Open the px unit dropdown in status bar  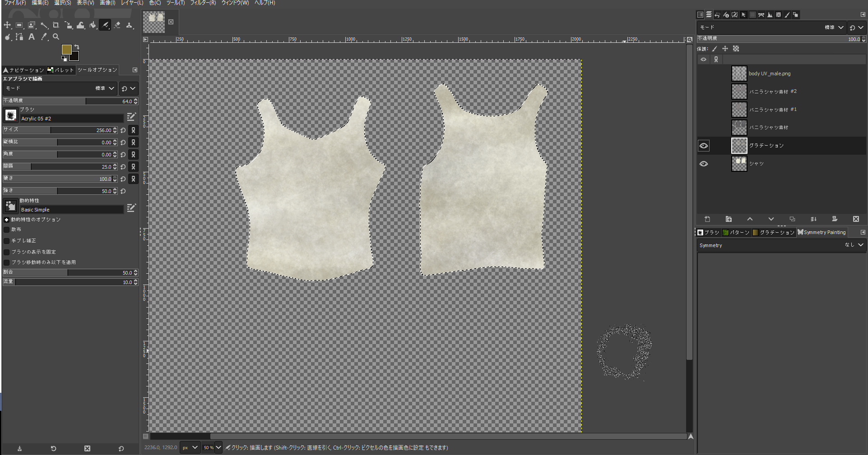[x=190, y=448]
